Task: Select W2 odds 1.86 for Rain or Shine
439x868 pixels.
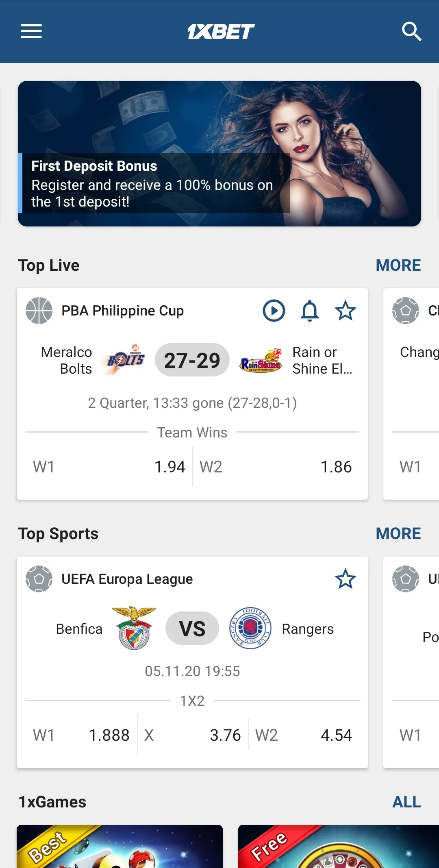Action: [276, 467]
